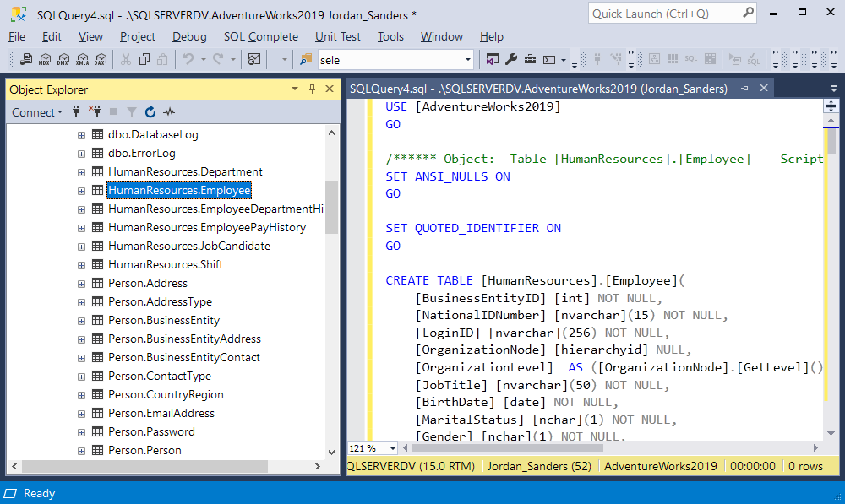Expand the Person.Person table node
This screenshot has height=504, width=845.
81,451
